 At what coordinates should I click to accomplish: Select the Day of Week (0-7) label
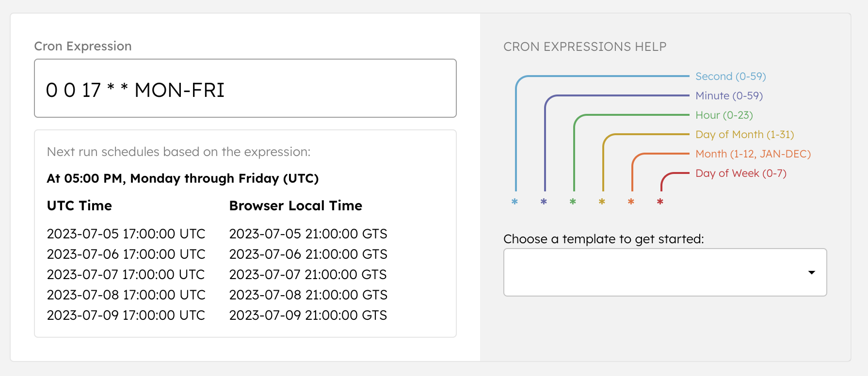tap(741, 173)
